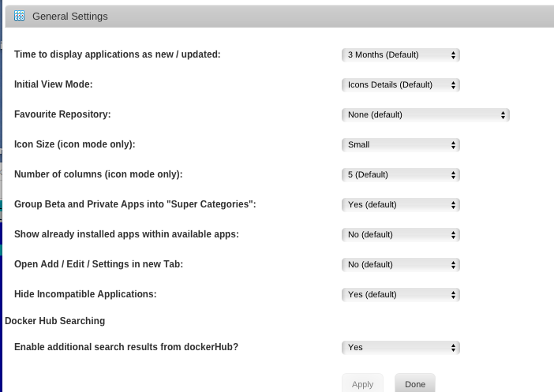Open the Number of columns dropdown

(401, 175)
